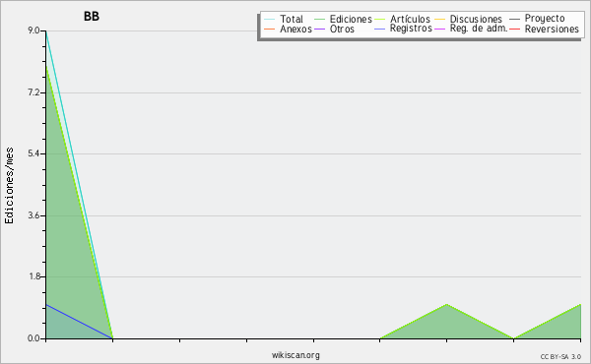Image resolution: width=591 pixels, height=364 pixels.
Task: Select the Registros legend label
Action: (411, 29)
